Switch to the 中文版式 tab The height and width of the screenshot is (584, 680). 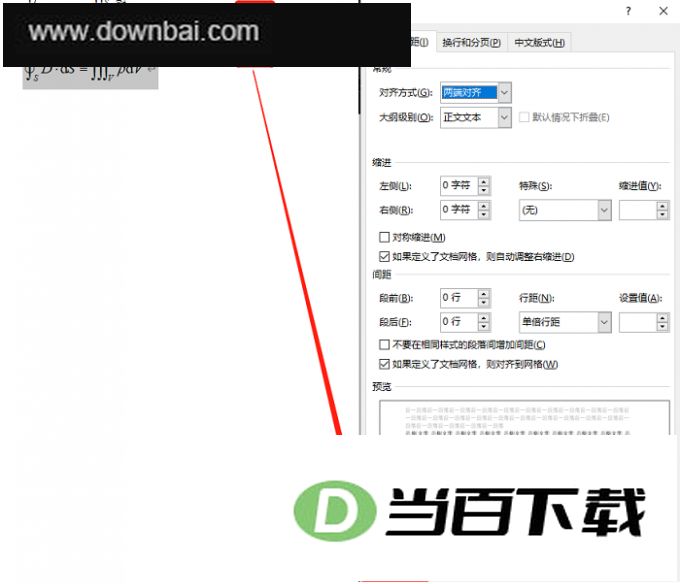(539, 42)
